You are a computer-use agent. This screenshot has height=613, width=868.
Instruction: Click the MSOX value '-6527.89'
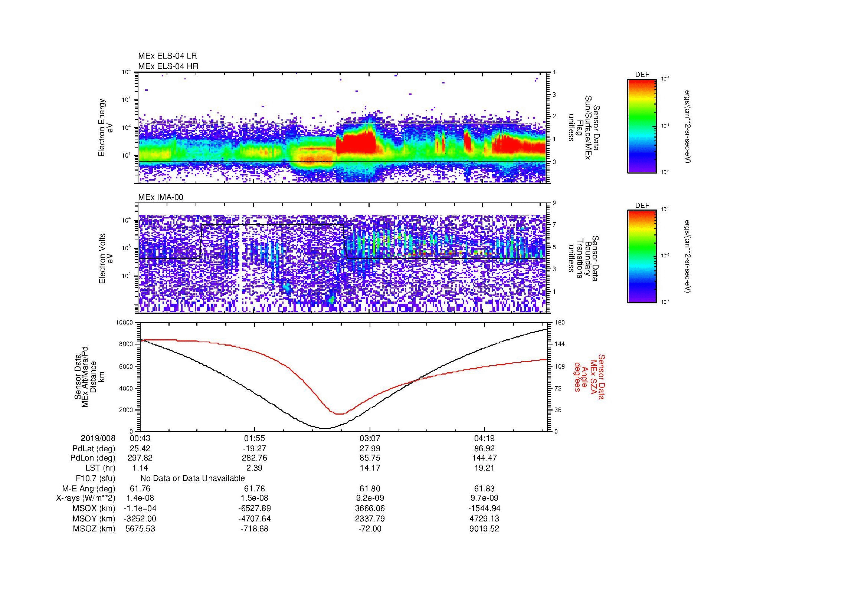tap(255, 508)
